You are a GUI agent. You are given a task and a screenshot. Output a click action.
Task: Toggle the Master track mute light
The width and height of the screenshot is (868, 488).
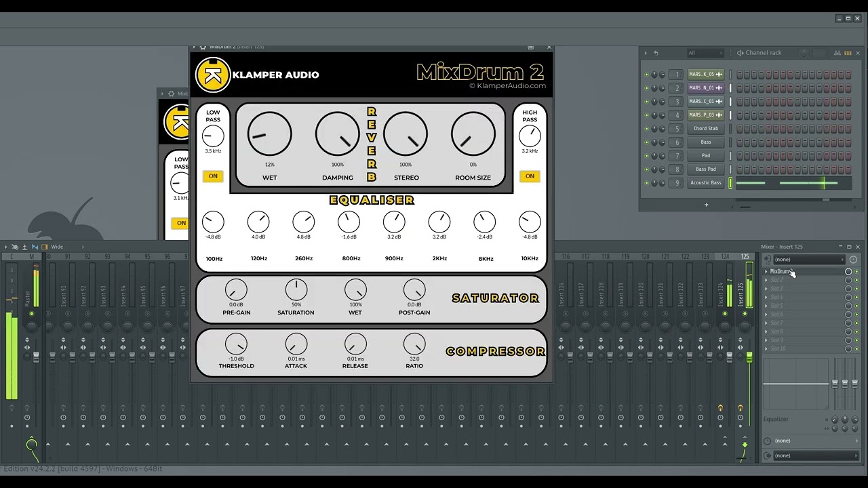point(31,314)
